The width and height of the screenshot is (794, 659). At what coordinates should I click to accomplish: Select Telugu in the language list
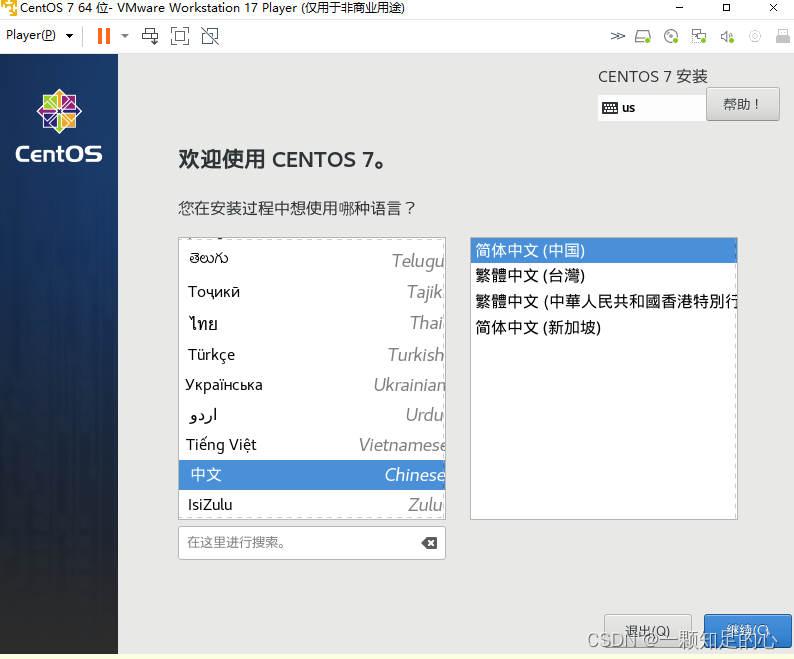312,259
